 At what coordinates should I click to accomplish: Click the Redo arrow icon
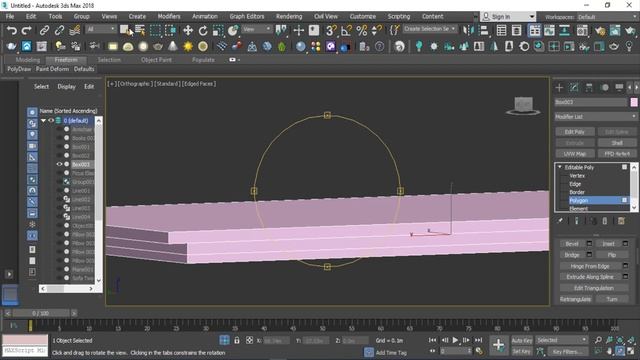point(27,31)
